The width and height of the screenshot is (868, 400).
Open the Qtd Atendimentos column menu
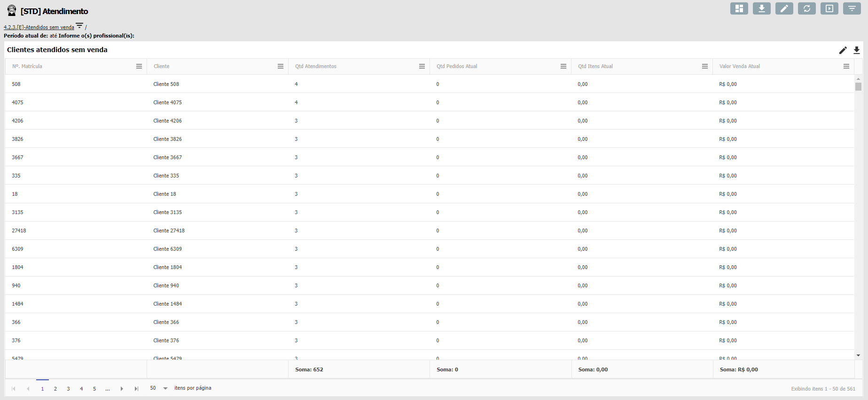click(422, 66)
